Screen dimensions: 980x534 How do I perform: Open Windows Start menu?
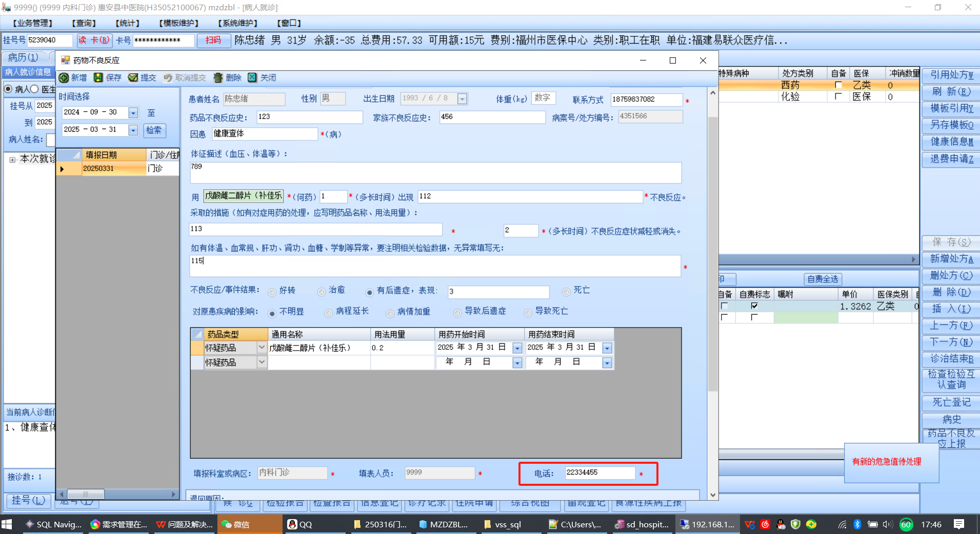point(7,524)
